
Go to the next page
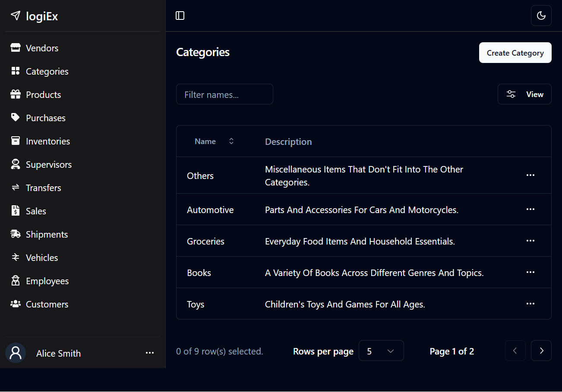[x=541, y=351]
